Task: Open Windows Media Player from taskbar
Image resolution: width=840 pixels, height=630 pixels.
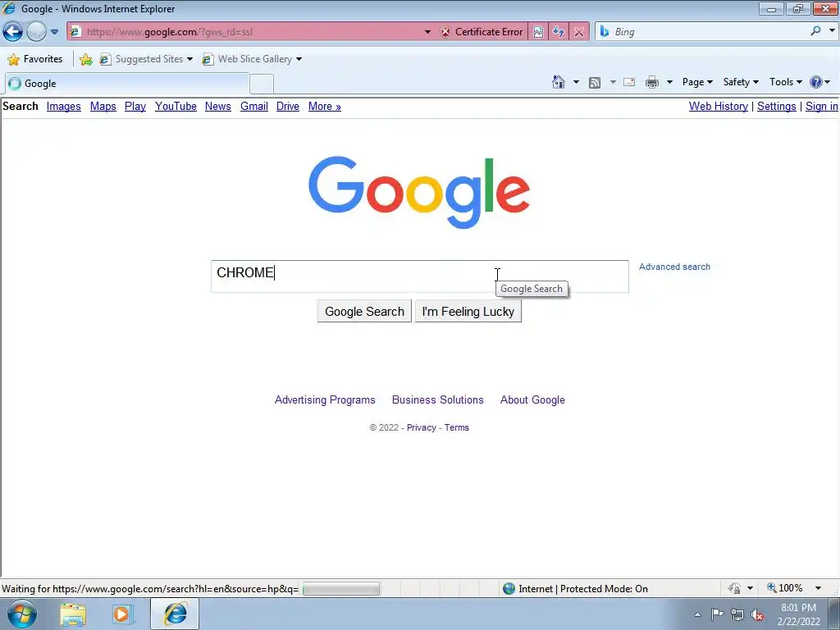Action: (121, 614)
